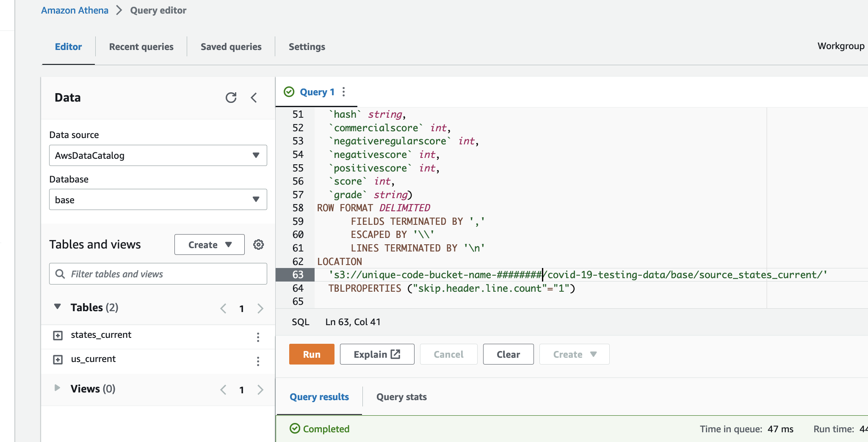Expand columns of us_current table
This screenshot has height=442, width=868.
tap(58, 360)
